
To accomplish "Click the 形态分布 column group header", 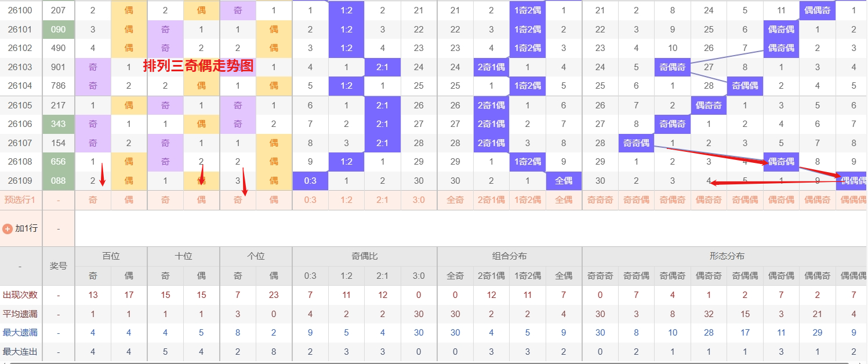I will pos(727,256).
